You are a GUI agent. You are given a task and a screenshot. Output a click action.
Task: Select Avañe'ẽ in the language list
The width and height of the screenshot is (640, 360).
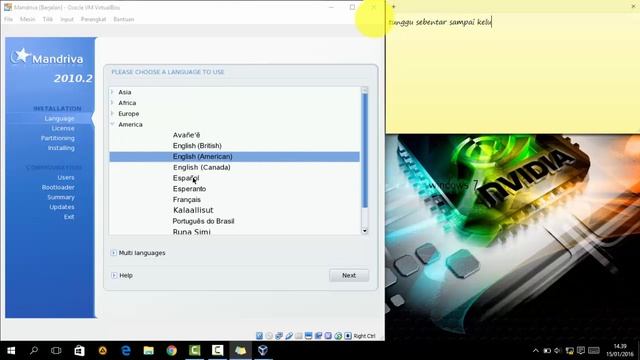pos(186,135)
